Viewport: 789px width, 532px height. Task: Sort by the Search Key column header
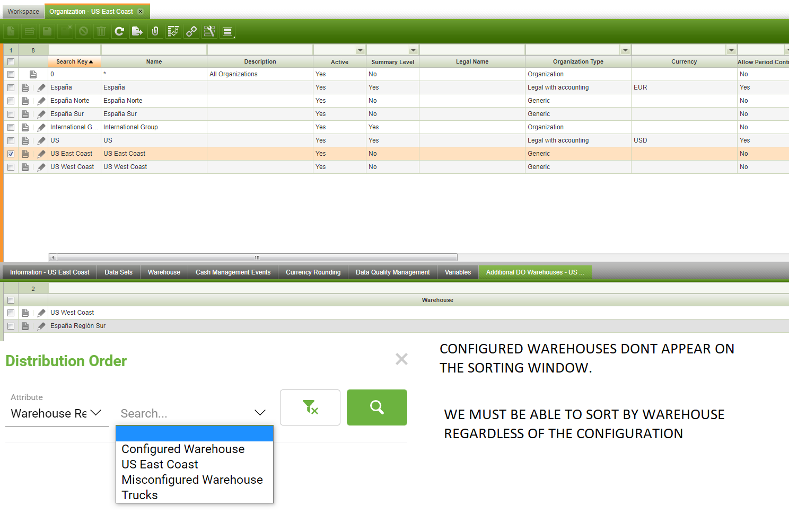(74, 61)
